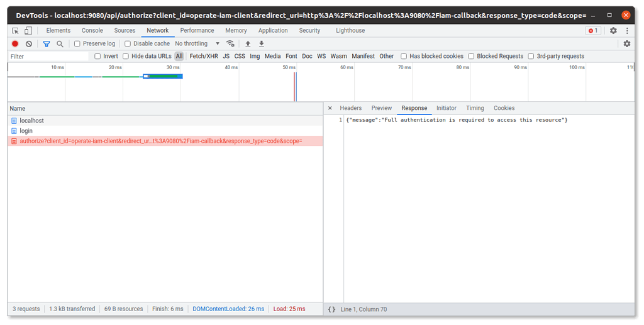The image size is (644, 325).
Task: Export HAR file with download arrow
Action: pos(262,43)
